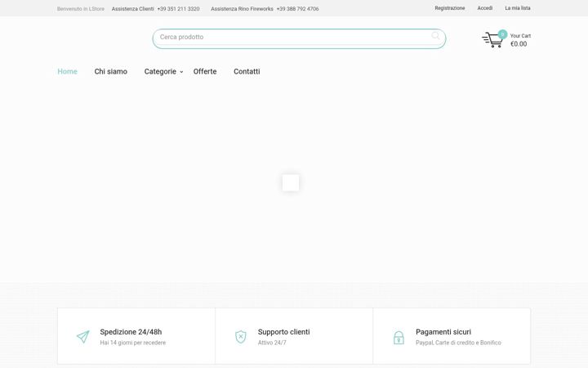Open the Contatti menu item

coord(247,71)
